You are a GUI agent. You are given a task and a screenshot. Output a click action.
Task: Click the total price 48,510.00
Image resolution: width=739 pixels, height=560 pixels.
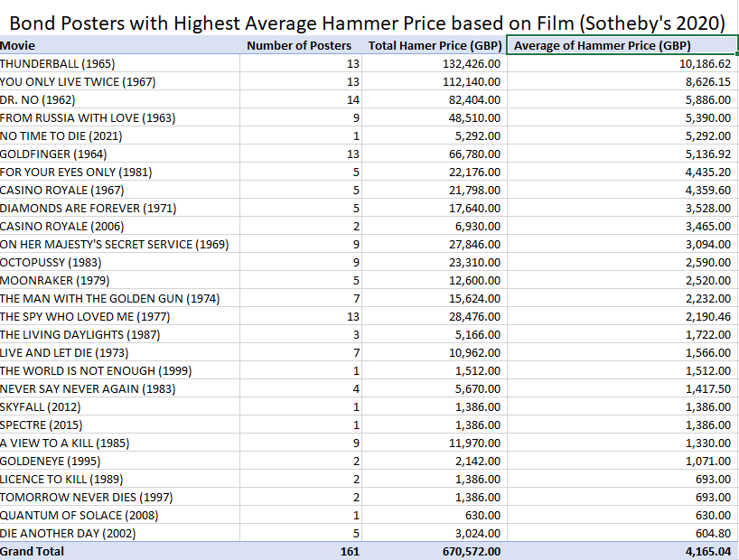click(474, 117)
